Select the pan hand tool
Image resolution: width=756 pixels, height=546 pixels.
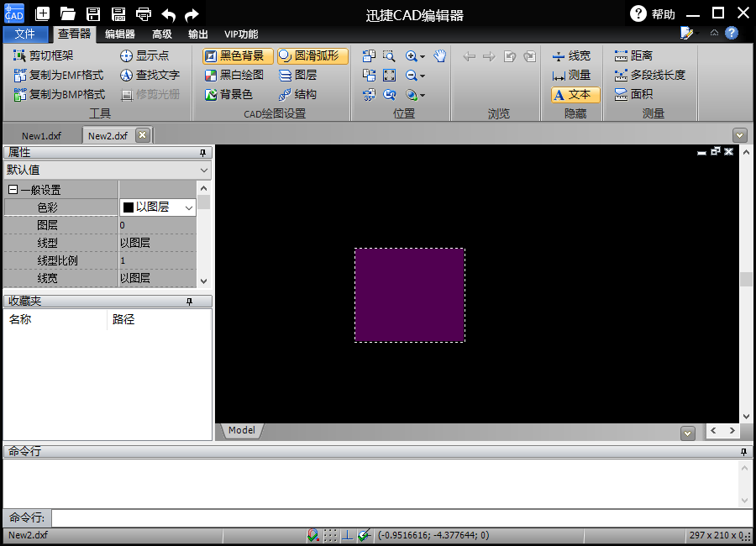(439, 56)
